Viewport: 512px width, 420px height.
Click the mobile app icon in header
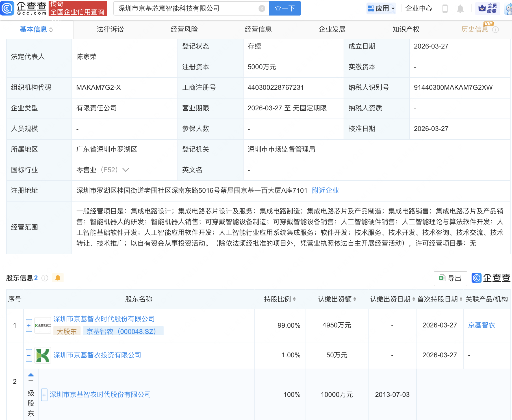pos(445,8)
